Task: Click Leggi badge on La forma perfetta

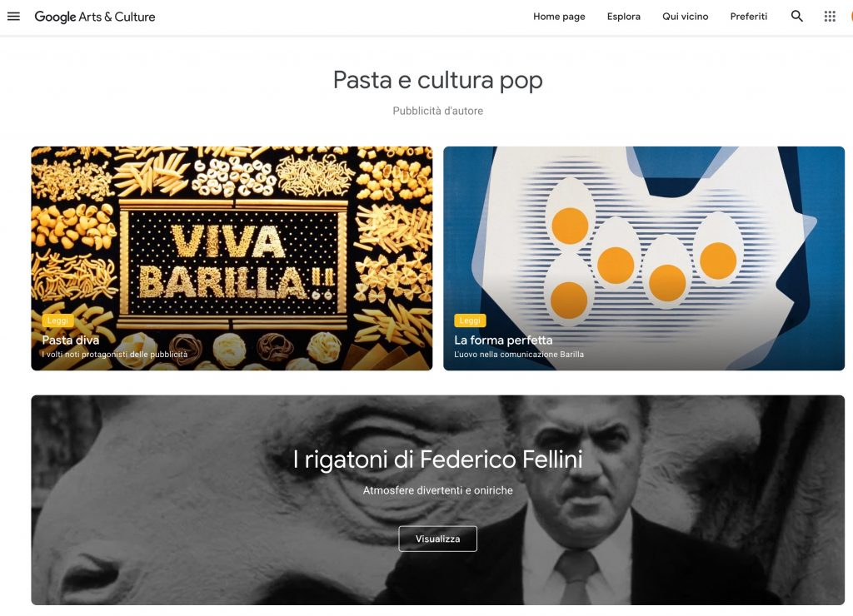Action: click(470, 320)
